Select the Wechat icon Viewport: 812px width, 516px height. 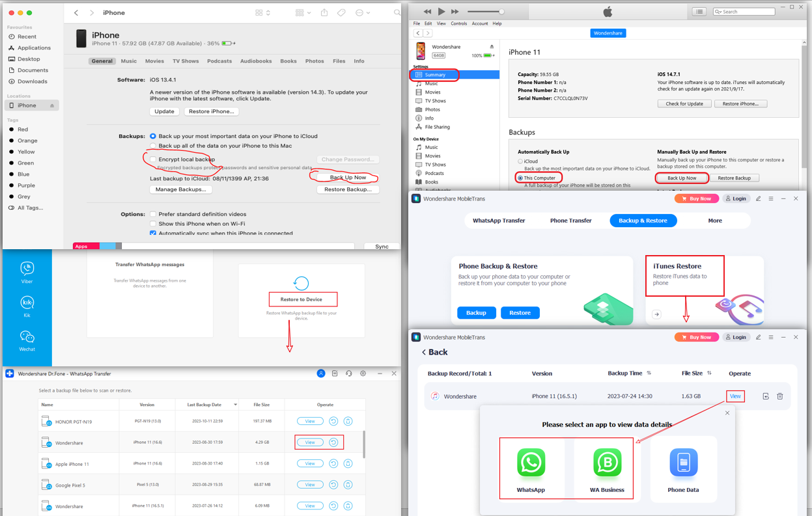[x=27, y=336]
